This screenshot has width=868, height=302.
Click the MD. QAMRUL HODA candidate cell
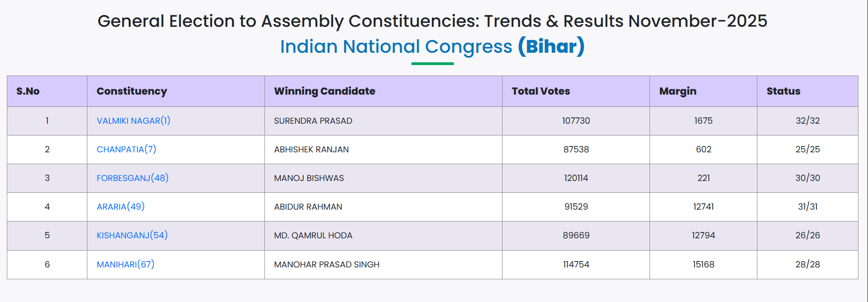coord(313,236)
